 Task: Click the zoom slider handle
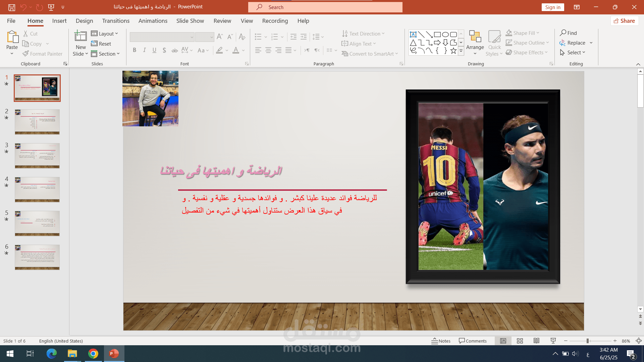pos(588,341)
